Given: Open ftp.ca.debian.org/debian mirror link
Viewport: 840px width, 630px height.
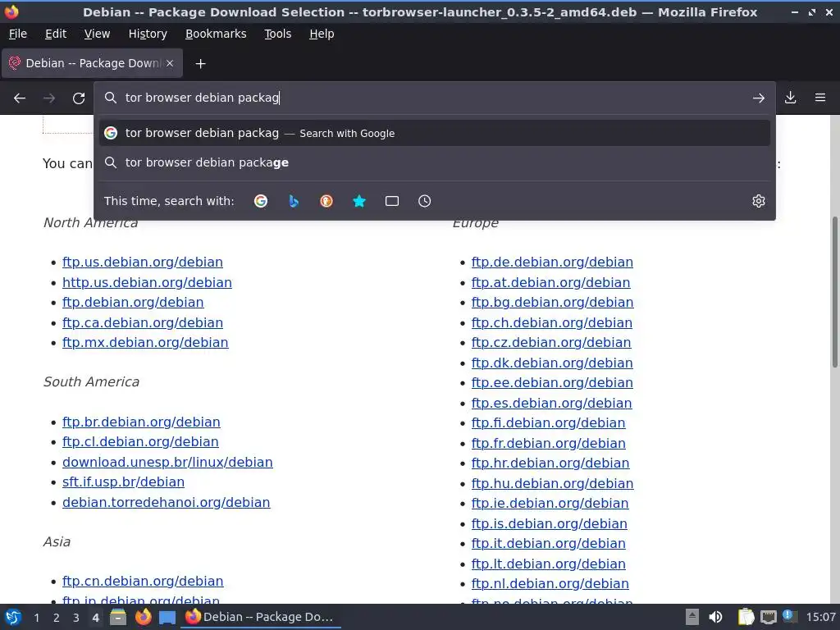Looking at the screenshot, I should click(143, 322).
